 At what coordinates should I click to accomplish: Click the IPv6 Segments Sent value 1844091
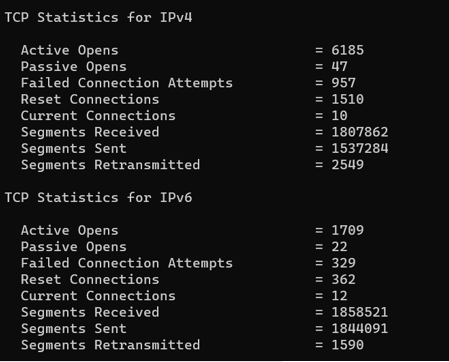coord(360,329)
